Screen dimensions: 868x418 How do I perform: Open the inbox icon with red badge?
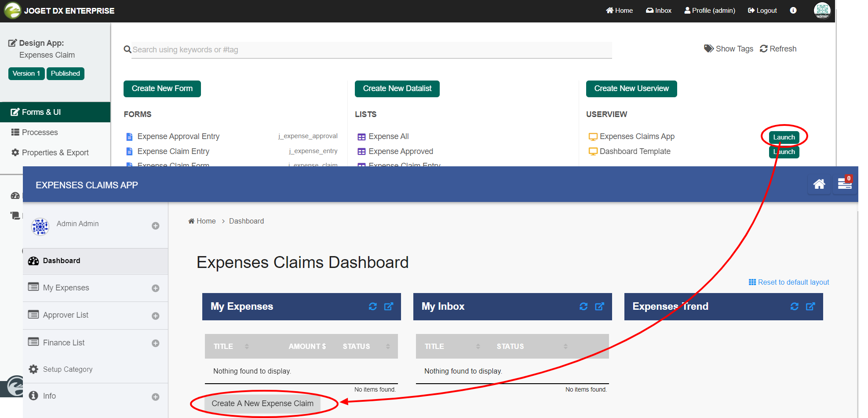coord(844,184)
